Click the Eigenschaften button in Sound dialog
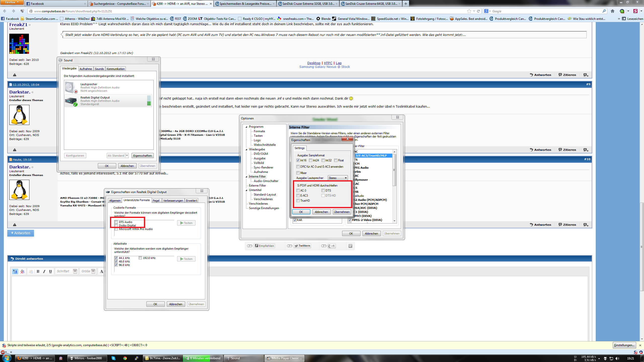Viewport: 644px width, 362px height. (x=142, y=156)
